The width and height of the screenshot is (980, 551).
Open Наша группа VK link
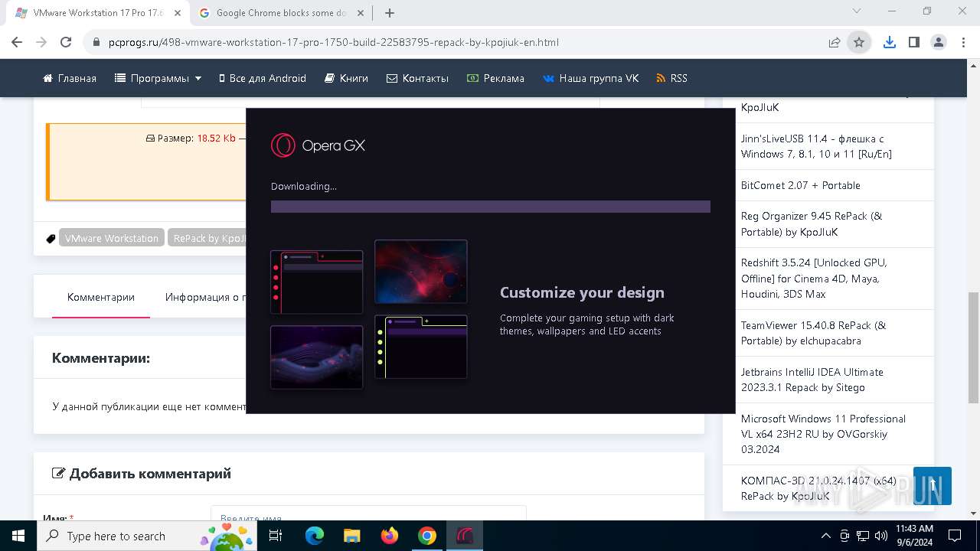590,78
